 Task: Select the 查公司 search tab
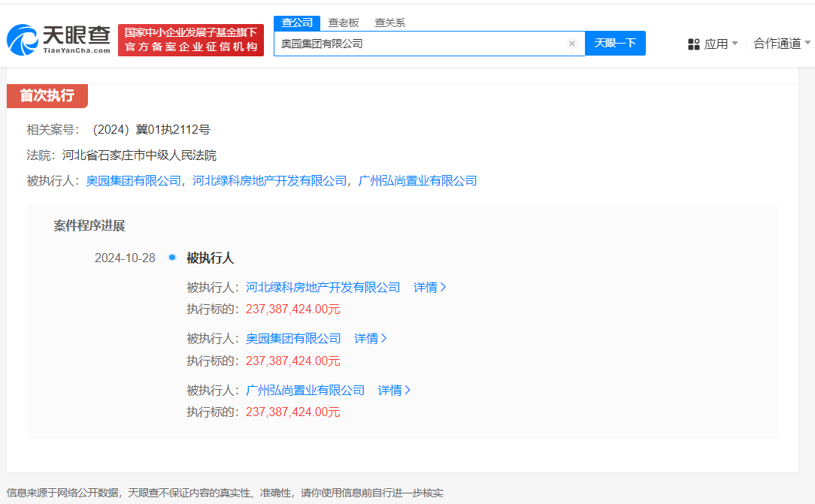point(297,23)
